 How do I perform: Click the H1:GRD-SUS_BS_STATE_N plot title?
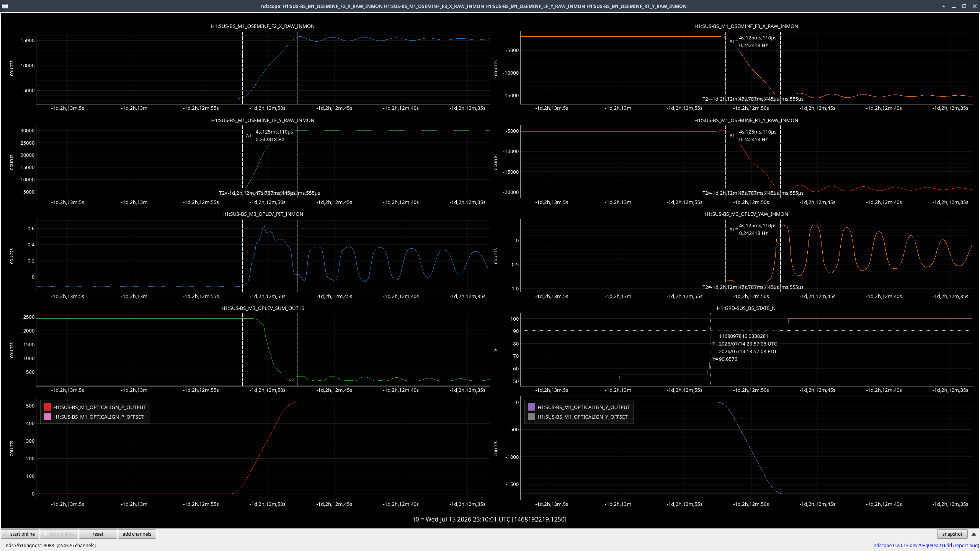[x=746, y=308]
